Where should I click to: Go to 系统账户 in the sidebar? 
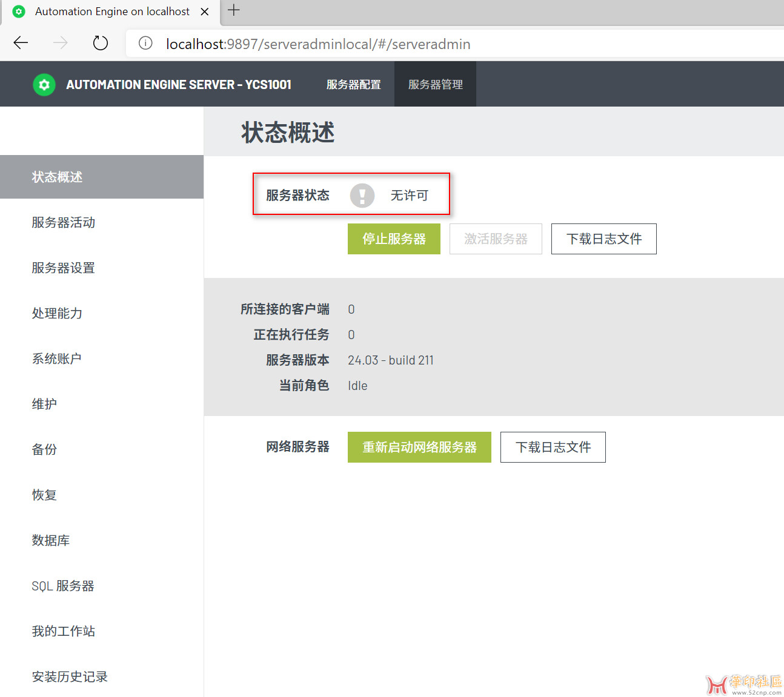57,359
